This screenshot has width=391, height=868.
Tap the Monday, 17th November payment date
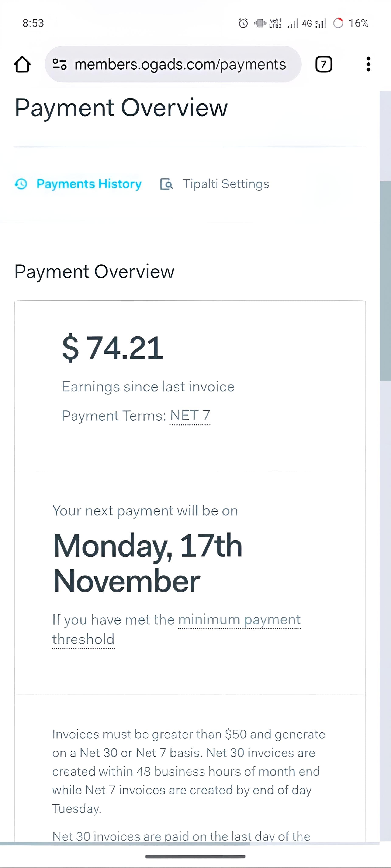click(148, 563)
